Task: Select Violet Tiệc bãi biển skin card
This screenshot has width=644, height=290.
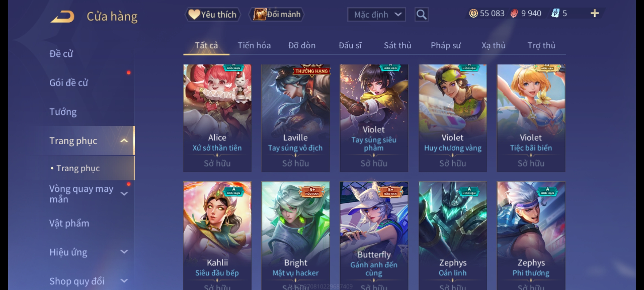Action: 531,118
